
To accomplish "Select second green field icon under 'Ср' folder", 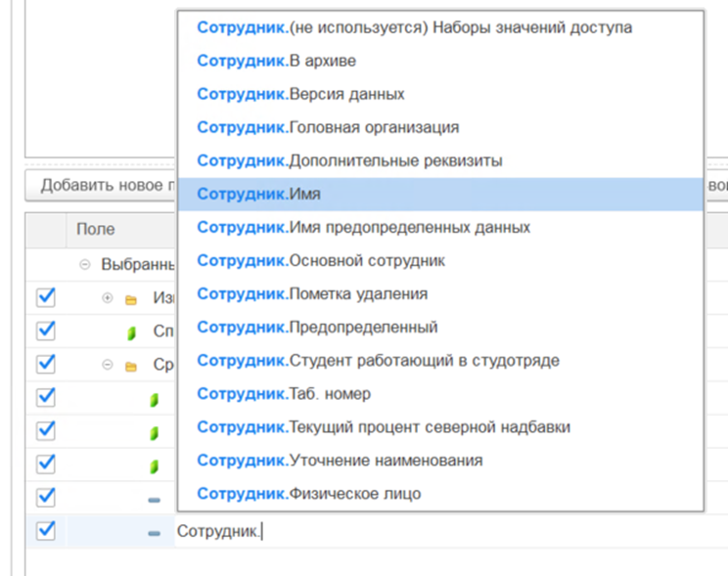I will point(154,432).
